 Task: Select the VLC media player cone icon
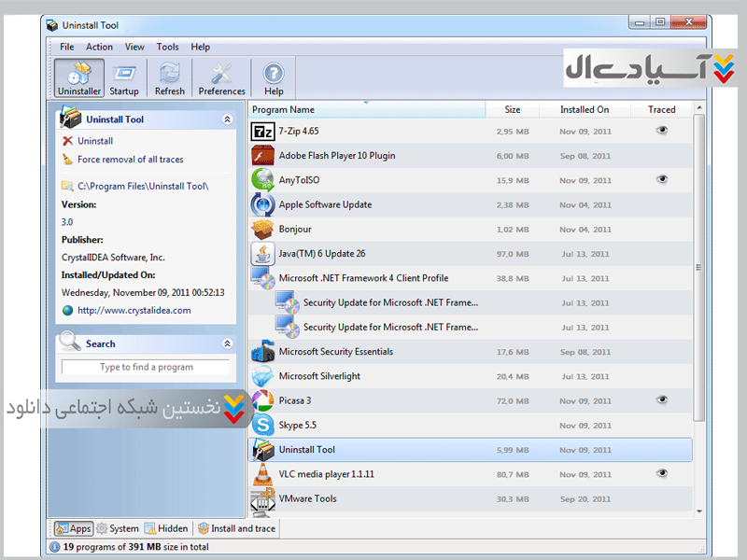[x=262, y=474]
